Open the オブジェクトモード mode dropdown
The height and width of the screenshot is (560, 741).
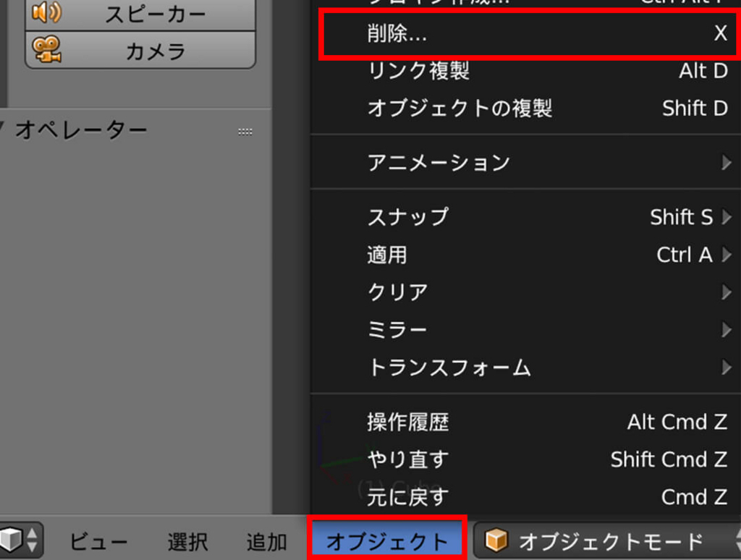(x=607, y=541)
